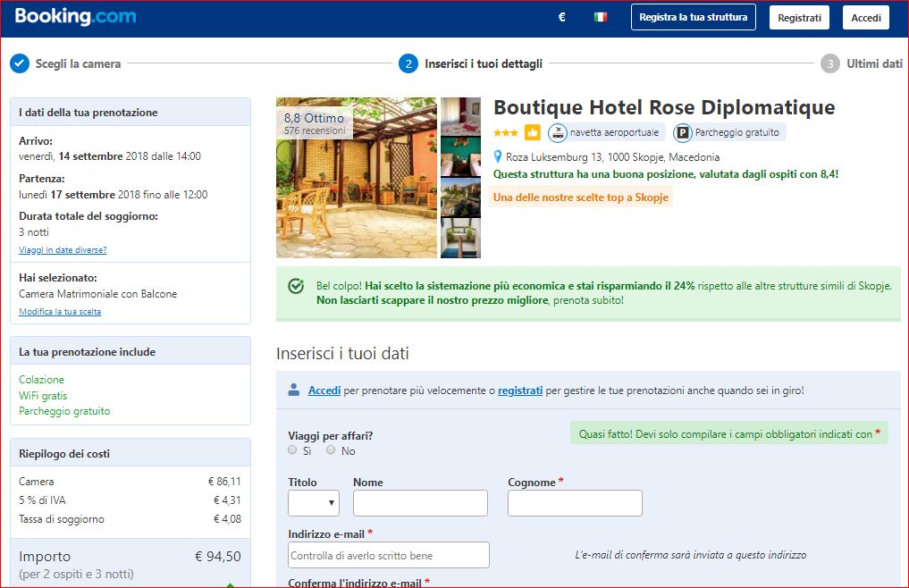Viewport: 909px width, 588px height.
Task: Click the IVA amount € 4,31
Action: tap(227, 500)
